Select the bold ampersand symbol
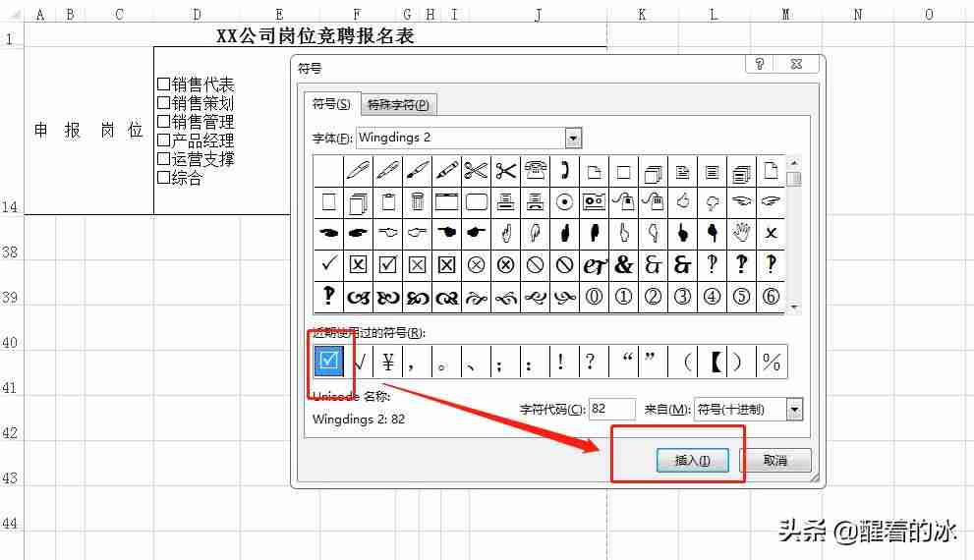Screen dimensions: 974x560 click(623, 264)
